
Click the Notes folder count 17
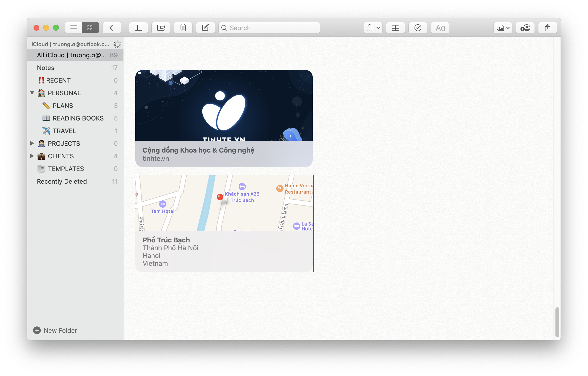pyautogui.click(x=114, y=68)
